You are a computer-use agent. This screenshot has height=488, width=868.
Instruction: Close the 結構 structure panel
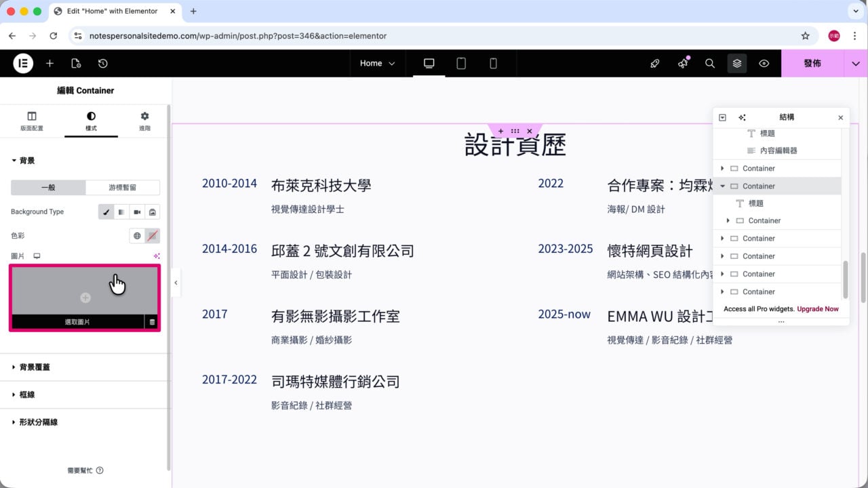[x=840, y=117]
